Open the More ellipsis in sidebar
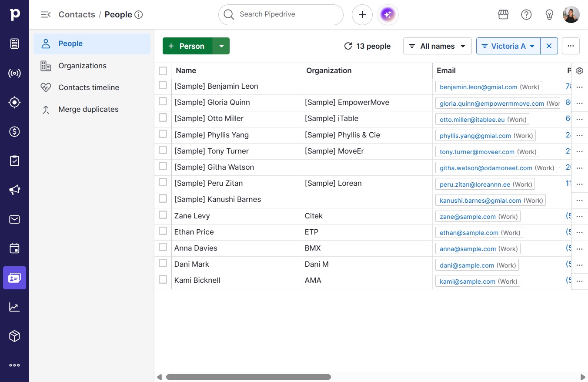Viewport: 588px width, 382px height. [x=14, y=365]
